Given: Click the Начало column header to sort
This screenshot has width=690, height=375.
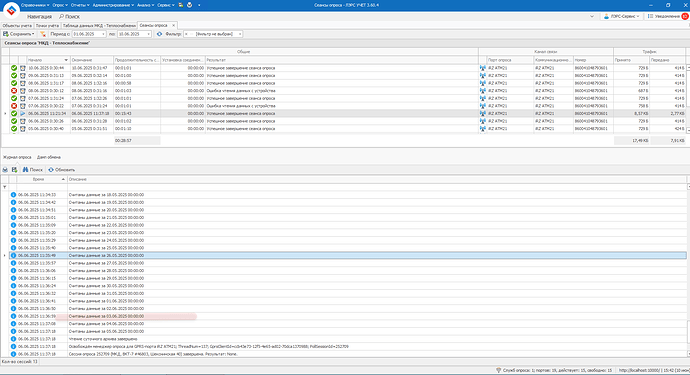Looking at the screenshot, I should click(48, 60).
